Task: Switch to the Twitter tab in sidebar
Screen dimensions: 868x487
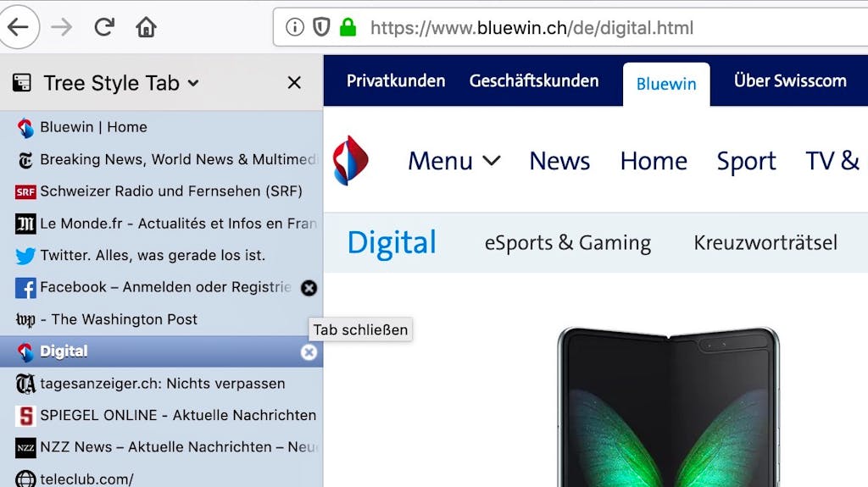Action: 162,255
